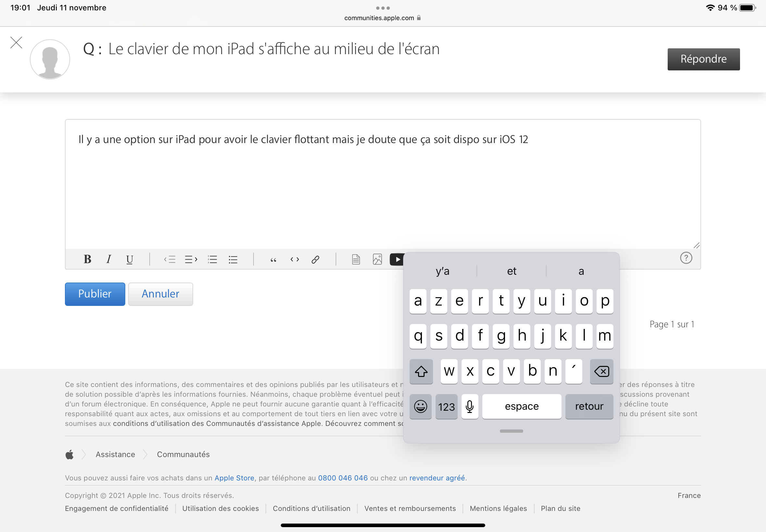
Task: Apply italic formatting to text
Action: pos(108,259)
